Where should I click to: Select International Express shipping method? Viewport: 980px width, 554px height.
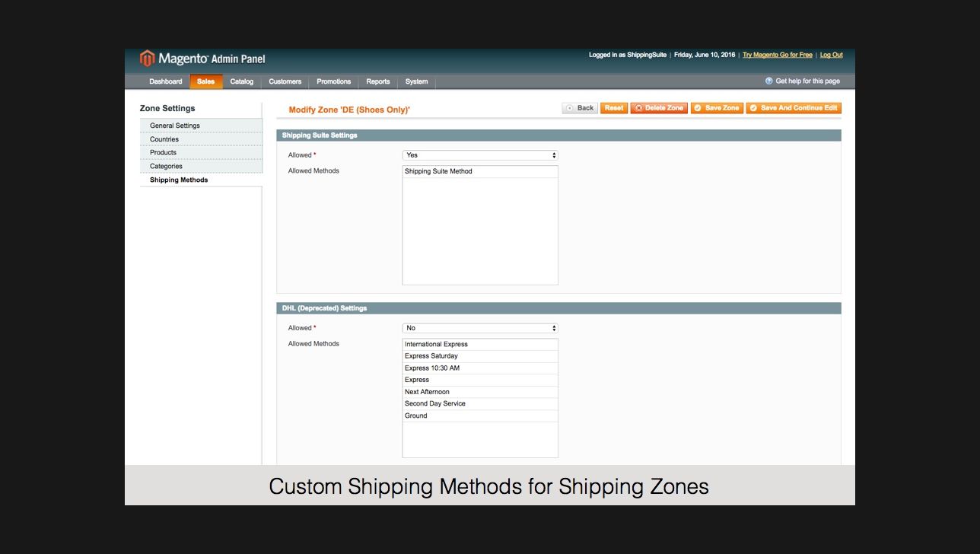[436, 344]
